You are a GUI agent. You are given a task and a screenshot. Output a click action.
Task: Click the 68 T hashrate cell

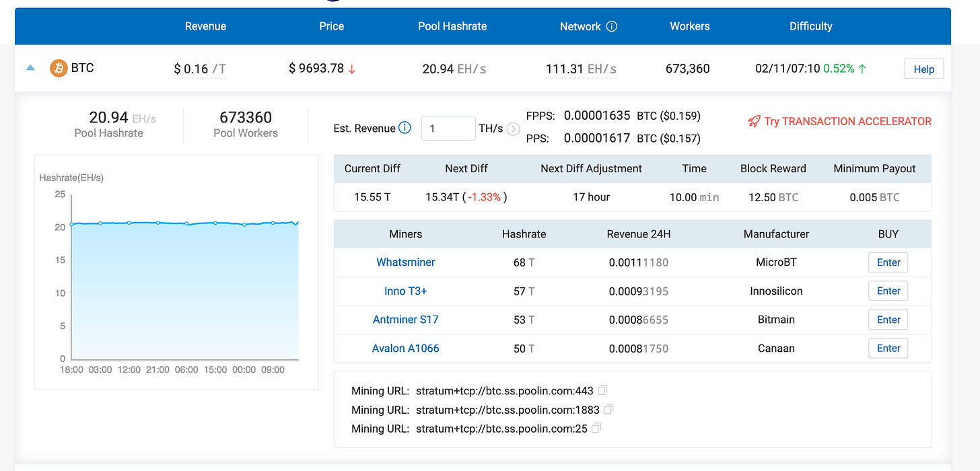pyautogui.click(x=524, y=262)
